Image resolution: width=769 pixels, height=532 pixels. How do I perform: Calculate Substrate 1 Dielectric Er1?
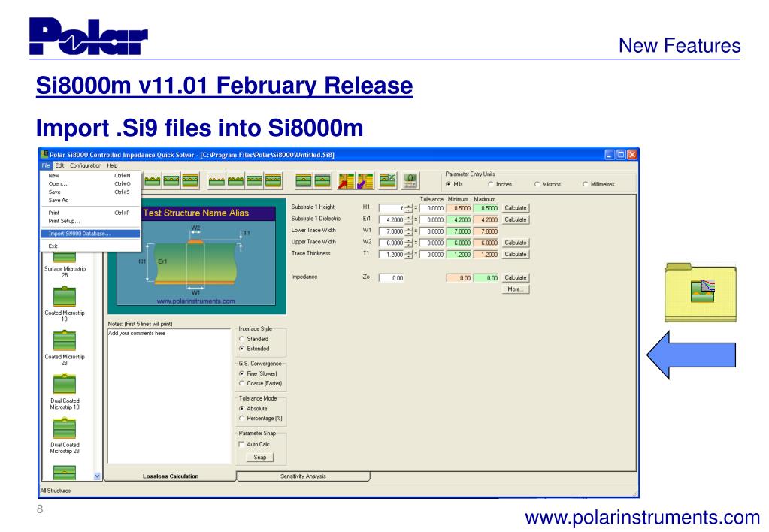click(x=516, y=220)
